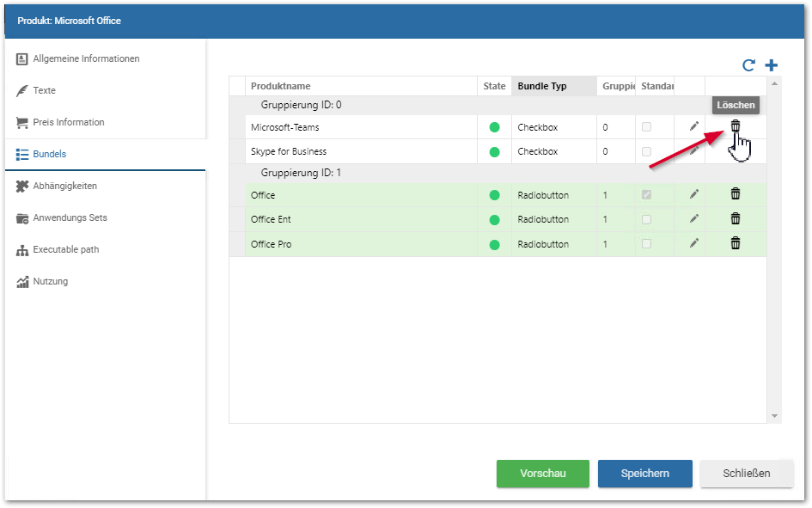Toggle Standard checkbox for Skype for Business
The height and width of the screenshot is (508, 812).
(646, 152)
